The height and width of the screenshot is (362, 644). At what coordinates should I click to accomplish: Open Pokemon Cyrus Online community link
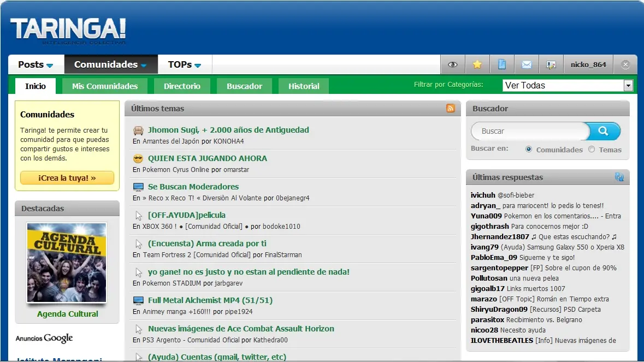(176, 169)
